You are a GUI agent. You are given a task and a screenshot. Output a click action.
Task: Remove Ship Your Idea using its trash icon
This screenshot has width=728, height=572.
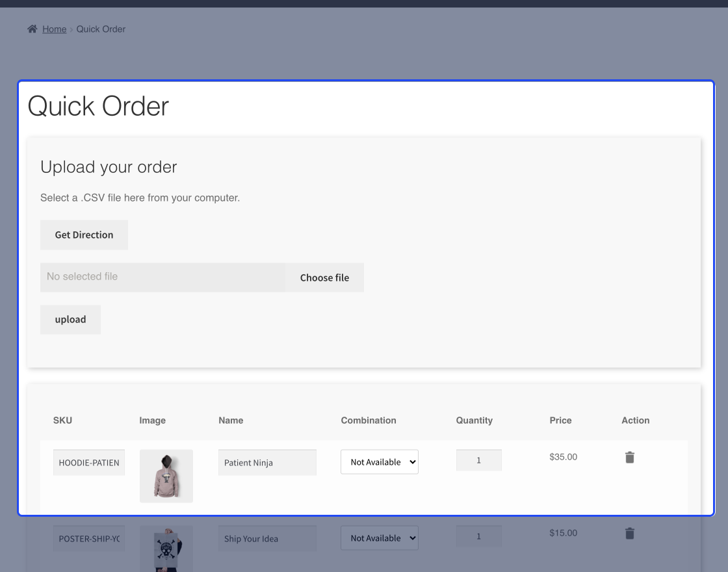(629, 533)
